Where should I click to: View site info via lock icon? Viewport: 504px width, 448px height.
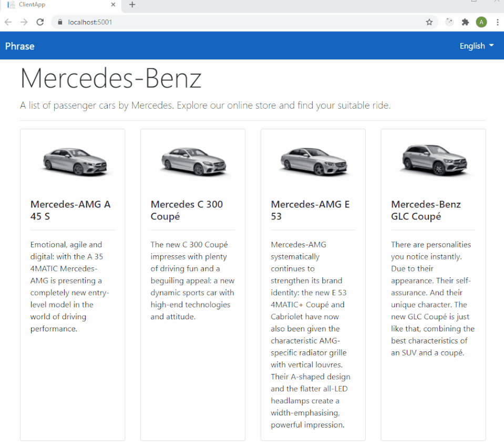point(60,22)
